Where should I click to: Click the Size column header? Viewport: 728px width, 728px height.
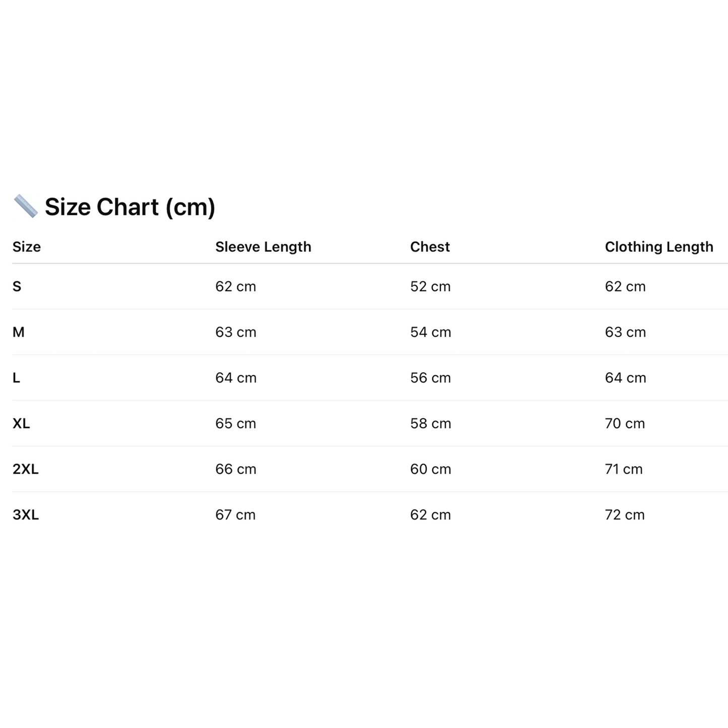27,247
